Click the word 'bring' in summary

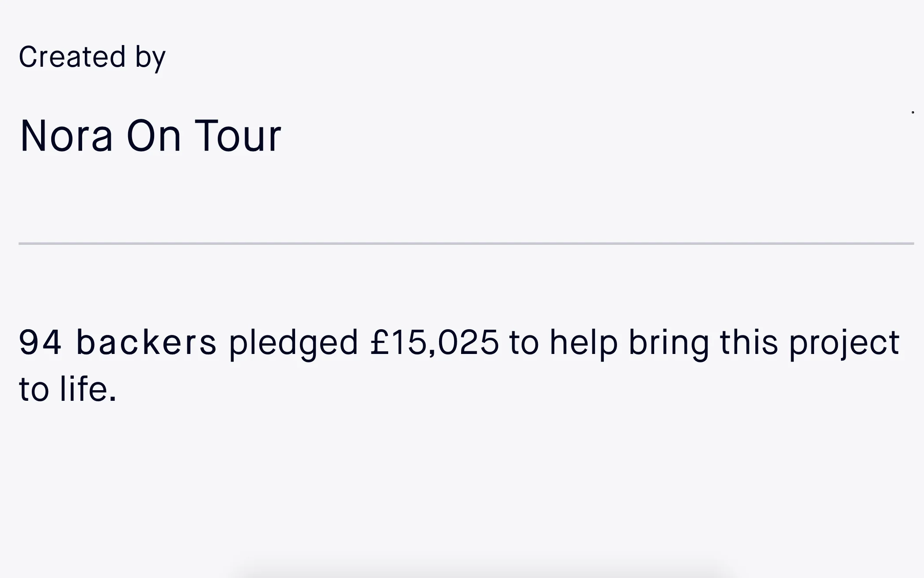pos(669,344)
